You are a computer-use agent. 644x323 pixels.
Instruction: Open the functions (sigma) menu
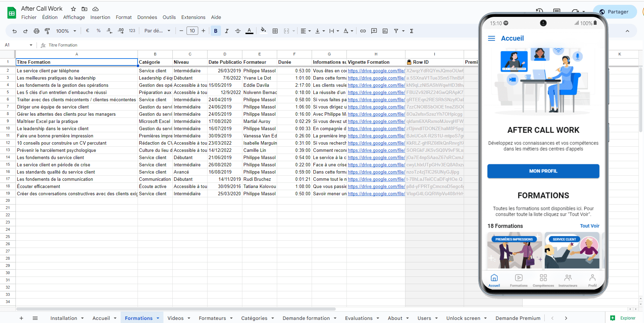411,31
